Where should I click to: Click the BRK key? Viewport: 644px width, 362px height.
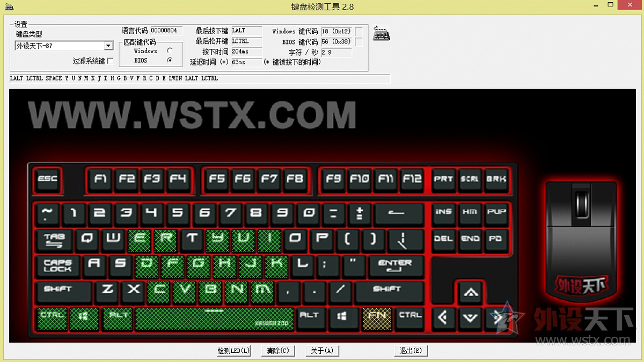496,180
